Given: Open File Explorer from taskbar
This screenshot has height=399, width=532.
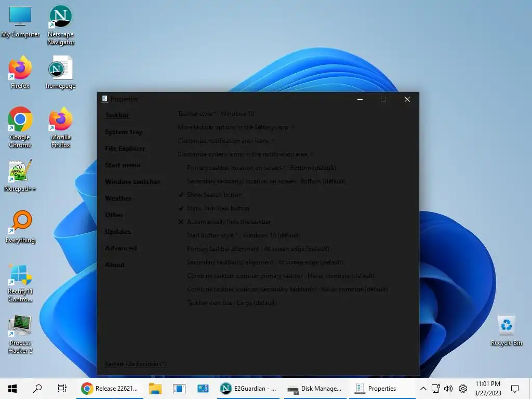Looking at the screenshot, I should (155, 389).
